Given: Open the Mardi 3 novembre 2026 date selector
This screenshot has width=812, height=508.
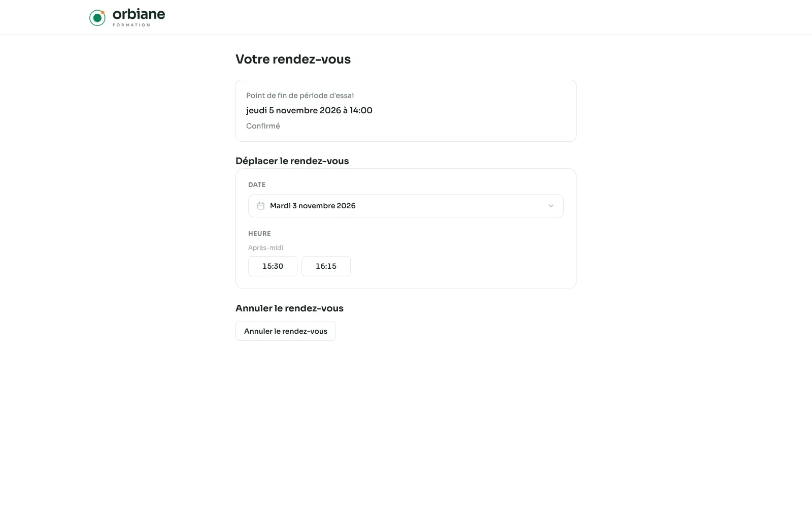Looking at the screenshot, I should pyautogui.click(x=406, y=206).
